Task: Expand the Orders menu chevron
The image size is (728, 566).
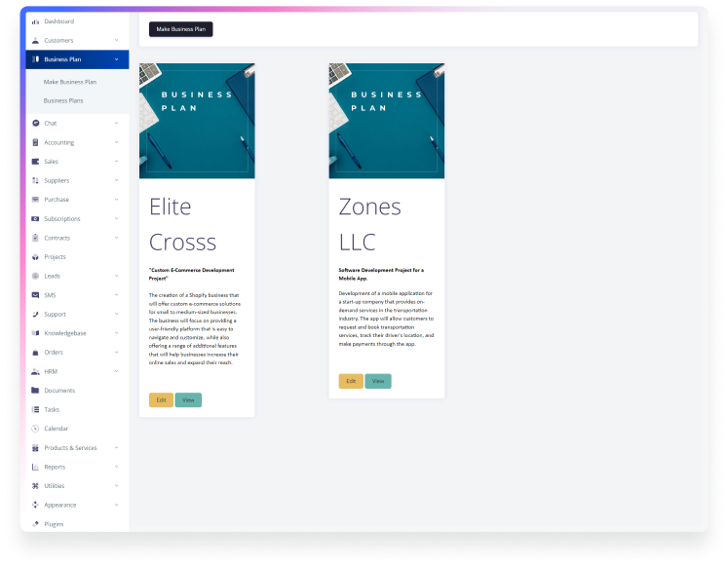Action: (117, 353)
